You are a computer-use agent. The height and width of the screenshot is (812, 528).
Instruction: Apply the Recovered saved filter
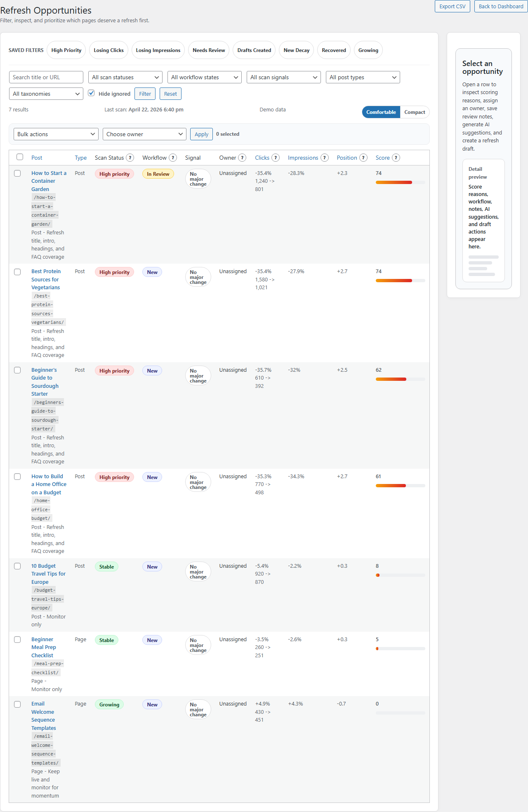point(334,50)
